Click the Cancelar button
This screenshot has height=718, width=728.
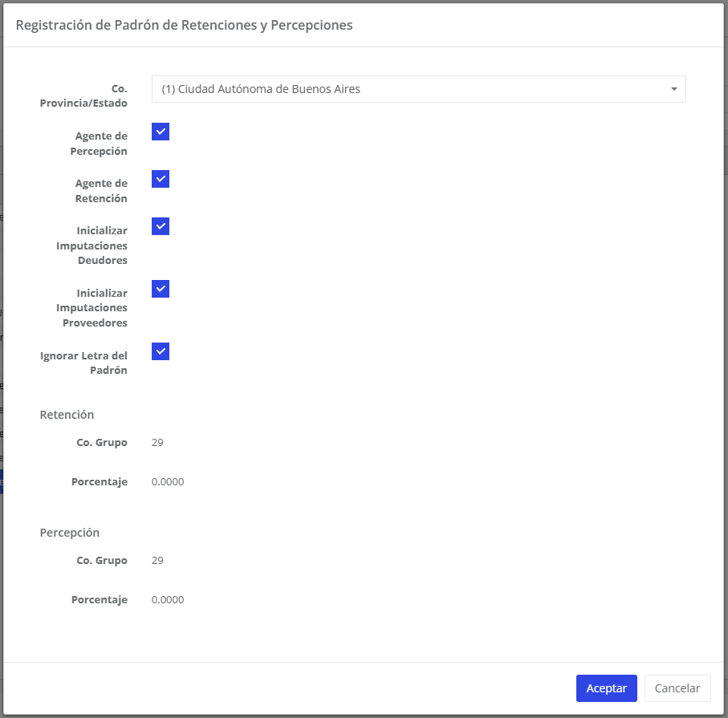[677, 688]
